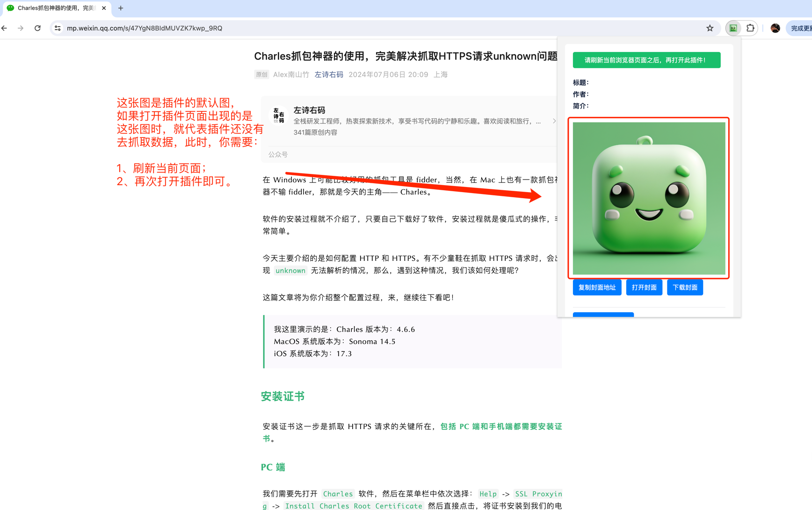Click 下载封面 button

pyautogui.click(x=685, y=287)
